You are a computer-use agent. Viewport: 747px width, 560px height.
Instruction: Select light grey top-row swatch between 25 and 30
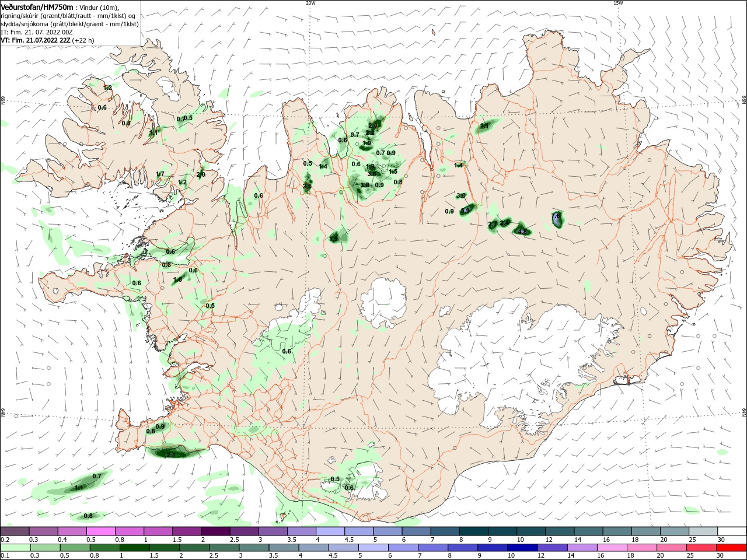[x=703, y=531]
